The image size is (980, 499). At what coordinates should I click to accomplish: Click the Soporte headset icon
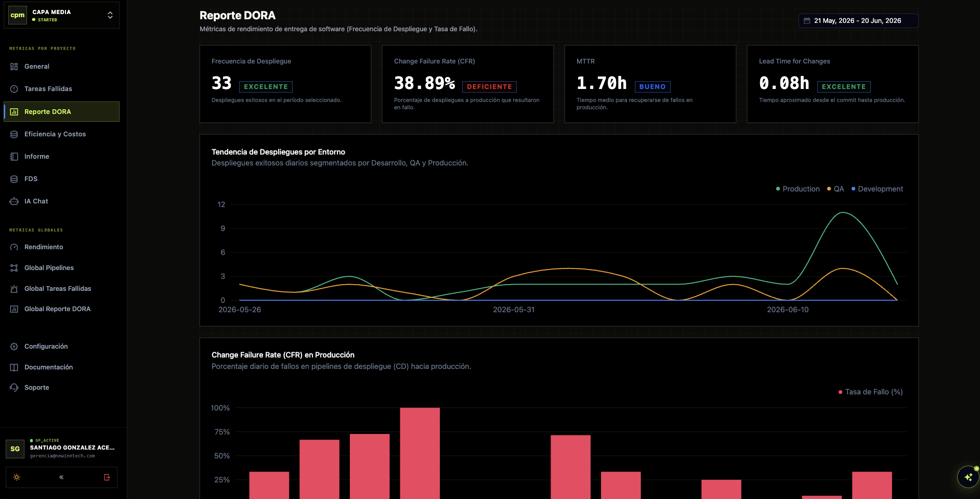pyautogui.click(x=14, y=388)
